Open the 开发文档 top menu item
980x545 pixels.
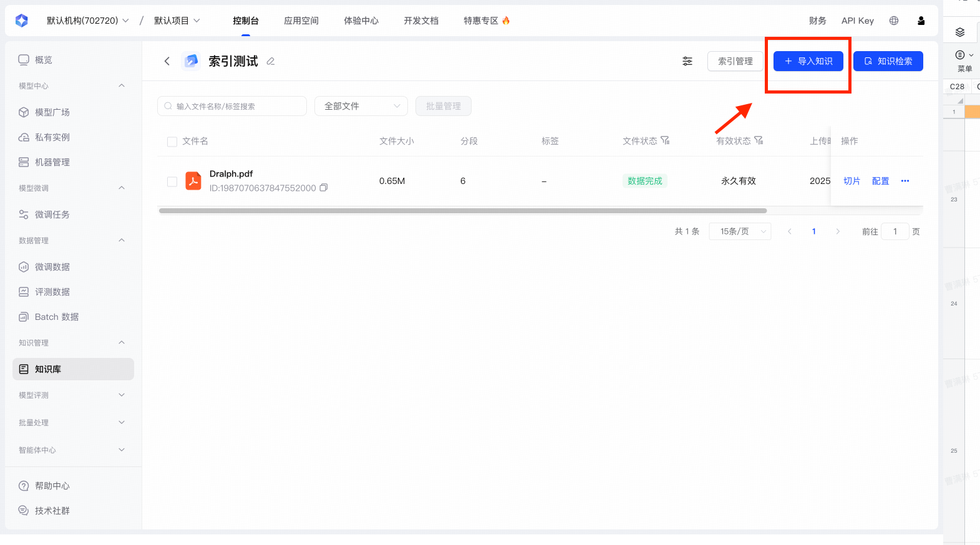(420, 21)
